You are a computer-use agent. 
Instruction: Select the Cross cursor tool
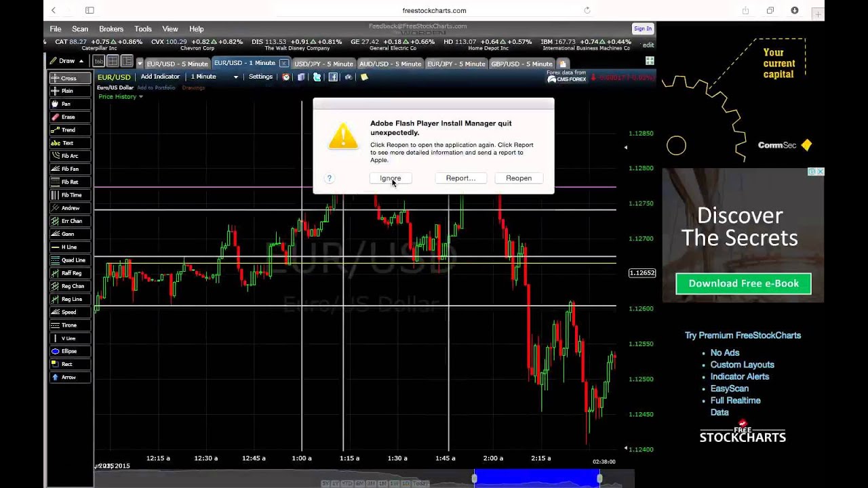click(70, 78)
